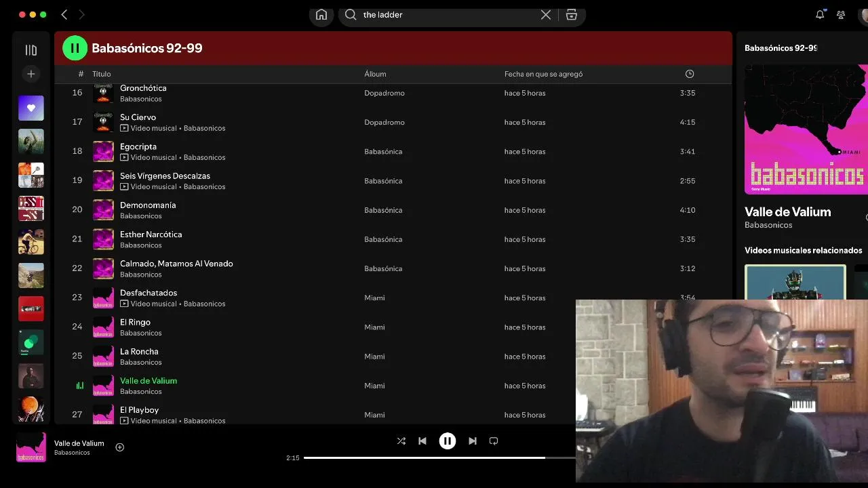
Task: Click now-playing album art in the bottom bar
Action: (x=31, y=447)
